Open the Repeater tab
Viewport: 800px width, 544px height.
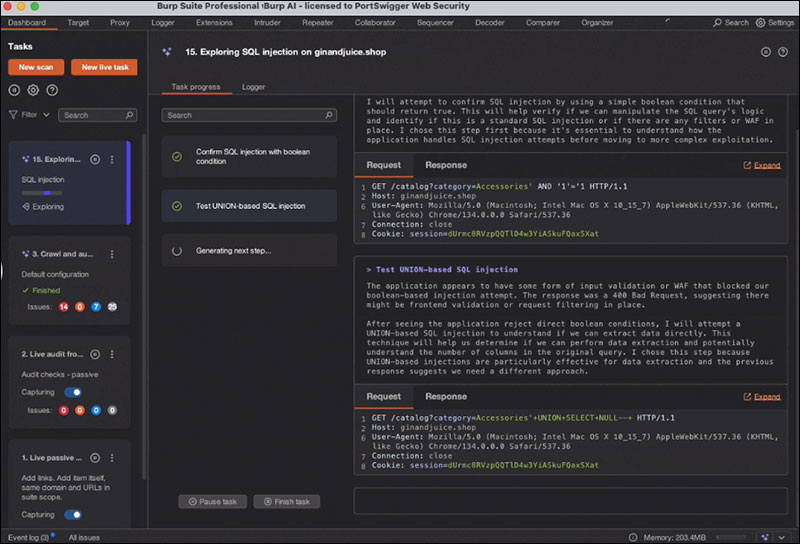317,22
